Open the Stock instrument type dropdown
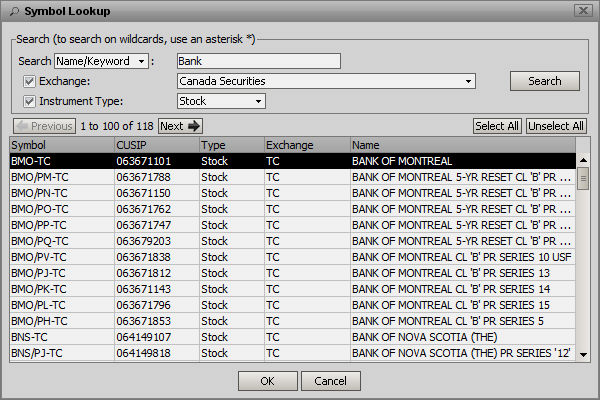The width and height of the screenshot is (600, 400). pyautogui.click(x=221, y=101)
